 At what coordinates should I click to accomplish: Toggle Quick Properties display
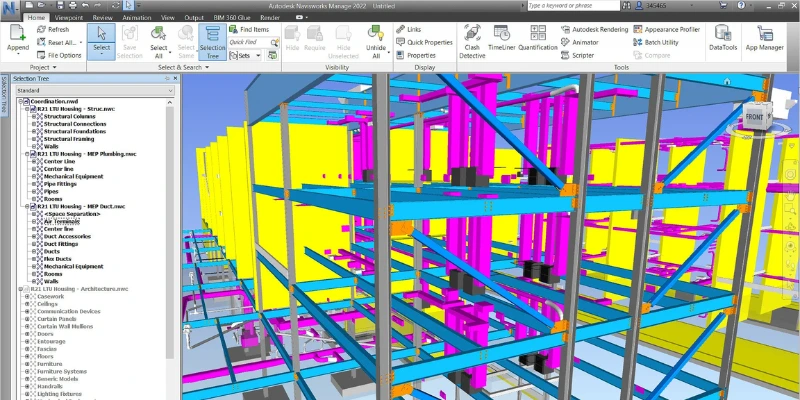(424, 42)
